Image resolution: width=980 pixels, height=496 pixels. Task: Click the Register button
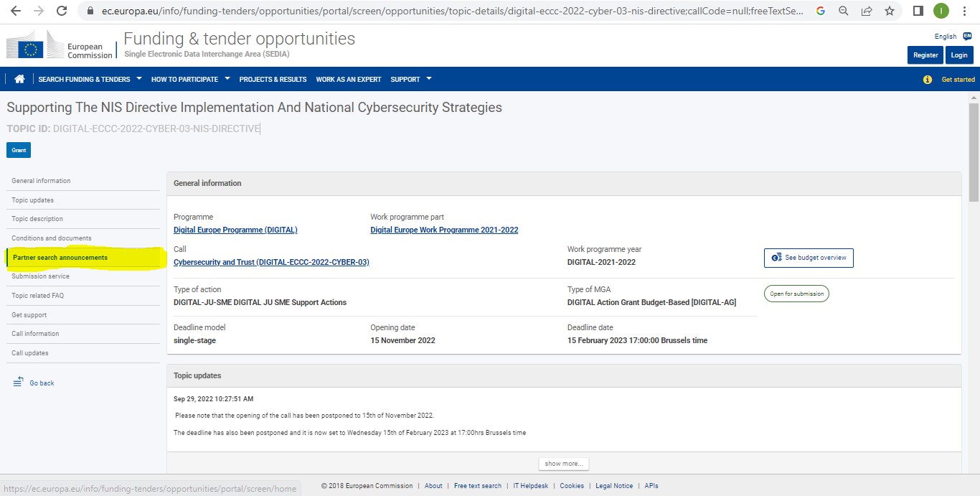(925, 55)
